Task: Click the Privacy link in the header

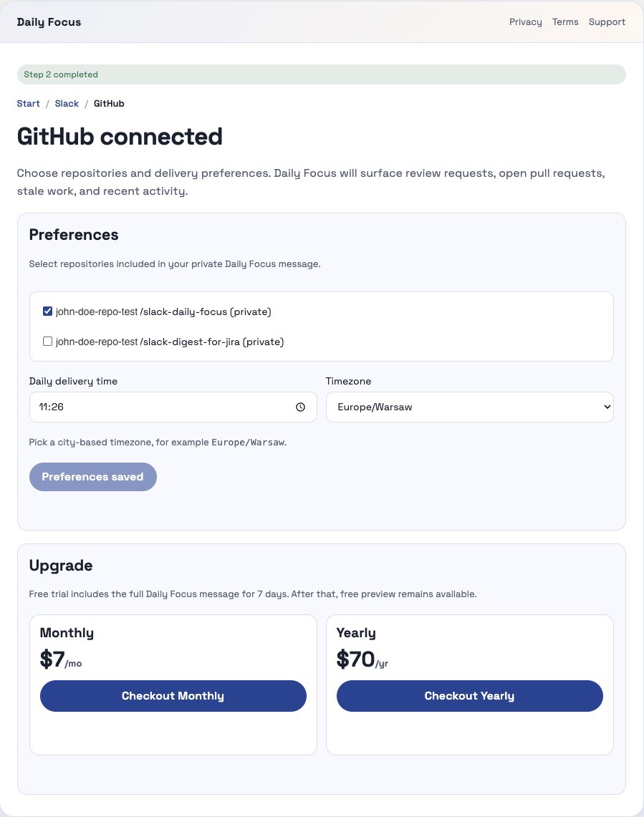Action: (525, 21)
